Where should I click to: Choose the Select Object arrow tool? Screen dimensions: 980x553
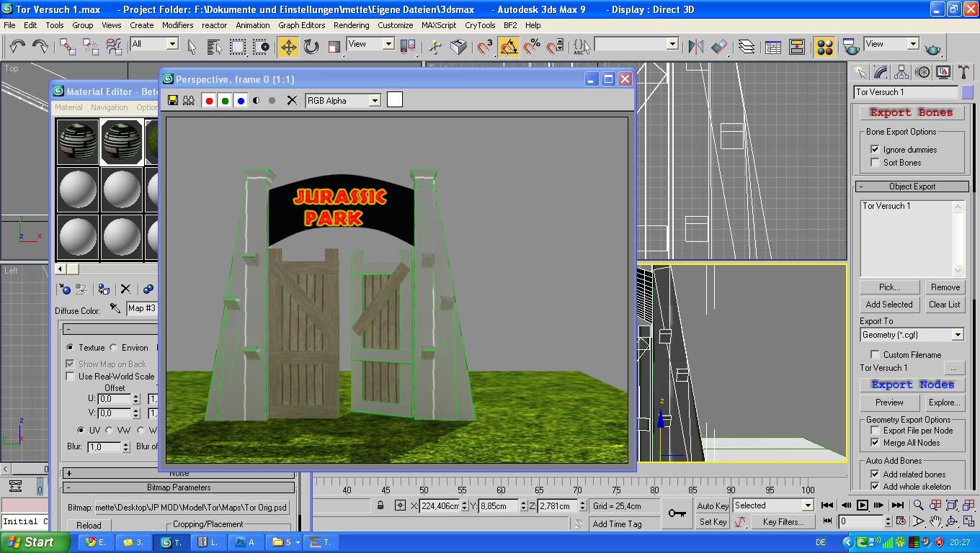click(x=192, y=47)
